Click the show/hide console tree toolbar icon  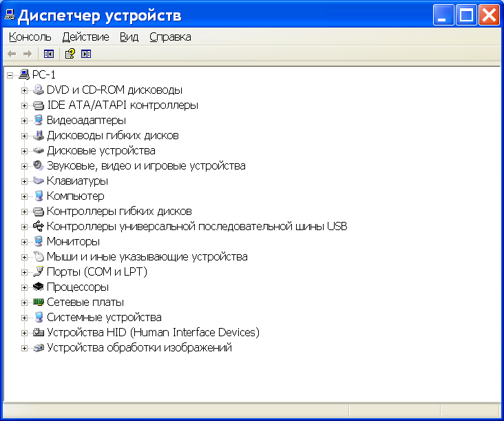[x=49, y=54]
